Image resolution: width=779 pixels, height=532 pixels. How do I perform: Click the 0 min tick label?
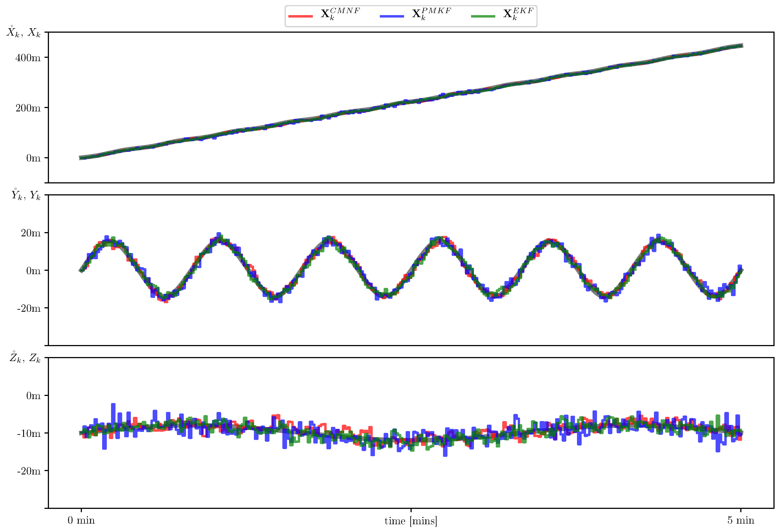click(x=81, y=521)
